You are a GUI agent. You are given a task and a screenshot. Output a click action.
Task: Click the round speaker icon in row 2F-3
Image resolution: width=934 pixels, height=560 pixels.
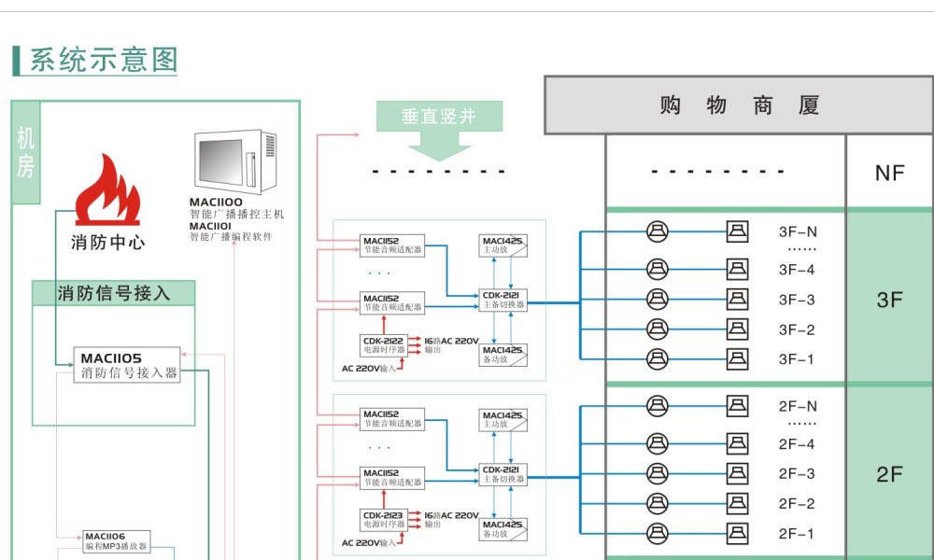click(x=658, y=473)
